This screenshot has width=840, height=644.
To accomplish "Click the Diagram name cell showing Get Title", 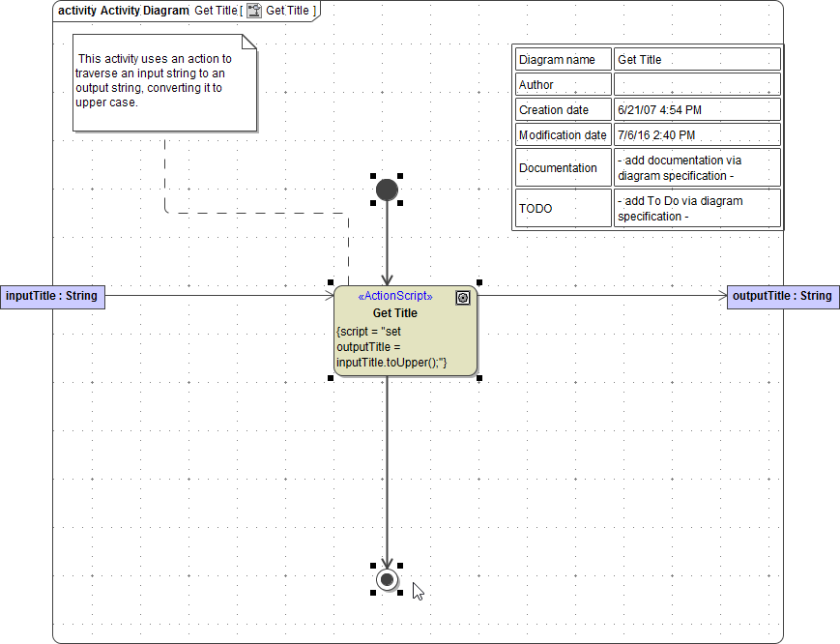I will point(638,59).
